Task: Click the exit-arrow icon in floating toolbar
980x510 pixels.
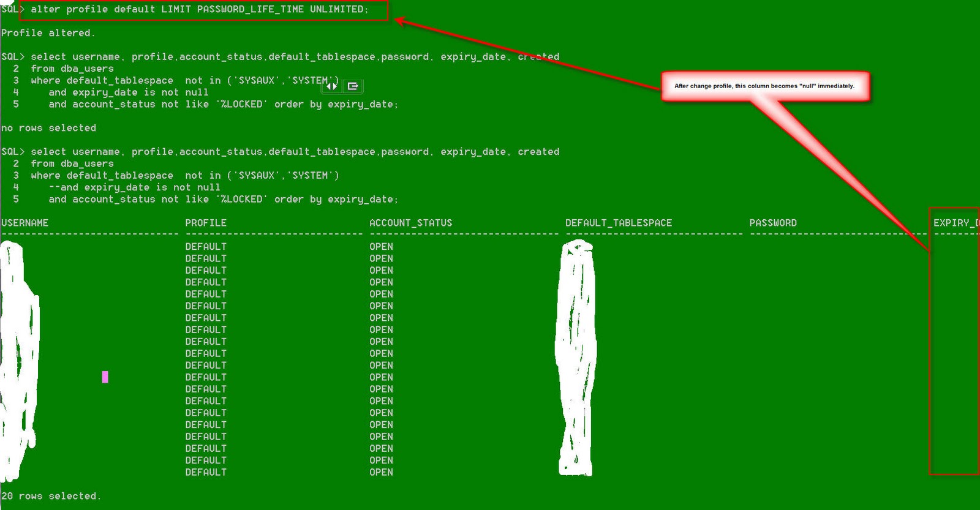Action: point(353,86)
